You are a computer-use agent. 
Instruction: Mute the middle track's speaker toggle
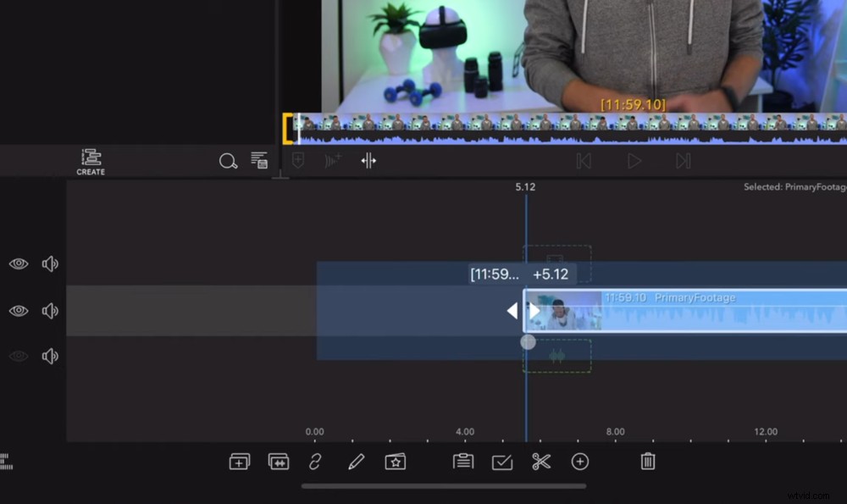pos(50,310)
